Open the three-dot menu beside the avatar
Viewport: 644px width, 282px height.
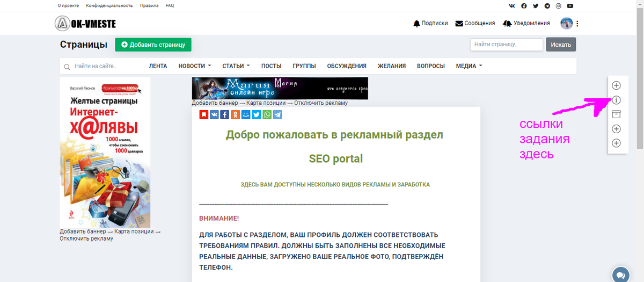[577, 23]
